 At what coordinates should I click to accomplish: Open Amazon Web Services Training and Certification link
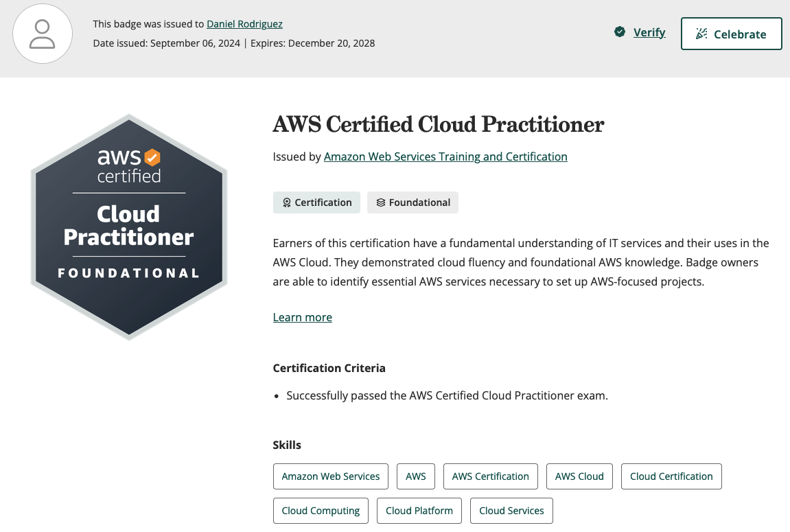coord(445,157)
